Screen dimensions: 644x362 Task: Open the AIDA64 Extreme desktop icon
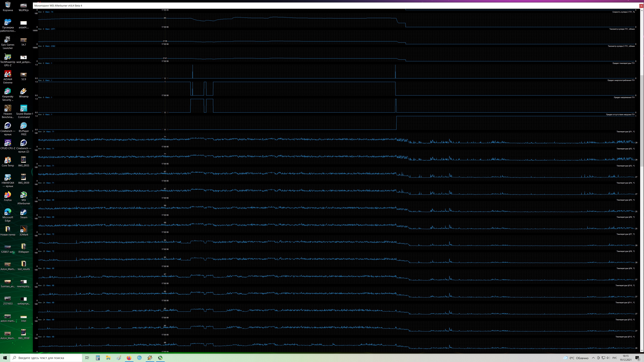click(8, 74)
